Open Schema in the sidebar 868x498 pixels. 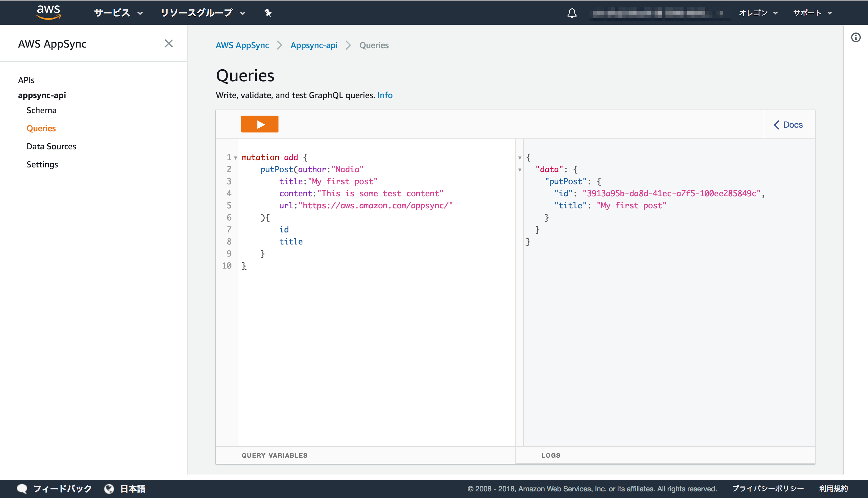coord(41,110)
